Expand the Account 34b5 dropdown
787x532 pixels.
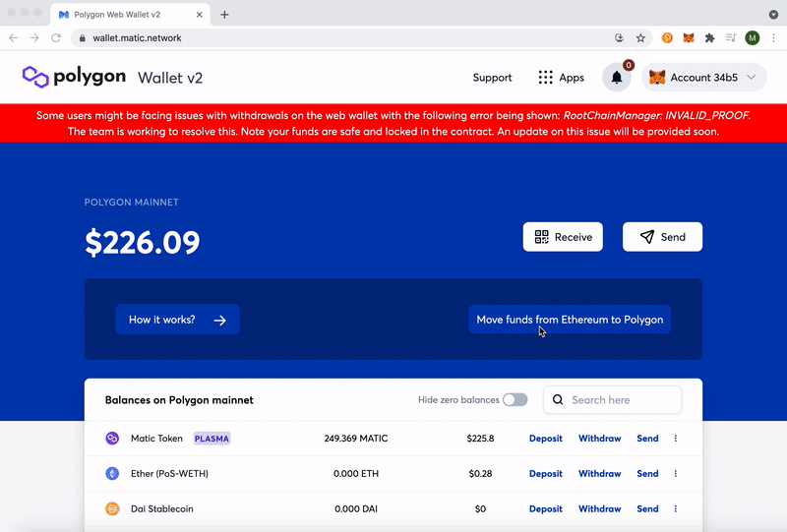752,78
